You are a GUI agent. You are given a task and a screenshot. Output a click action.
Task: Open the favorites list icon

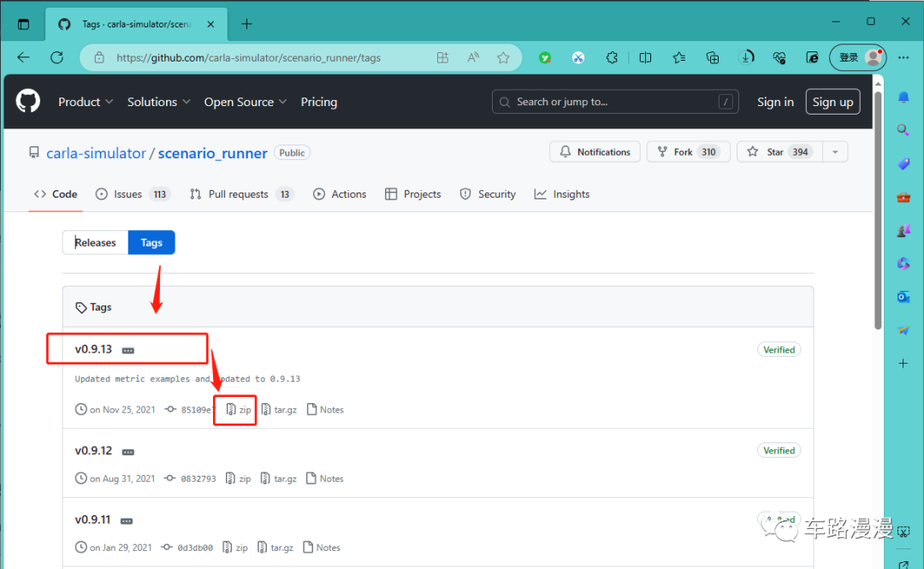(678, 58)
